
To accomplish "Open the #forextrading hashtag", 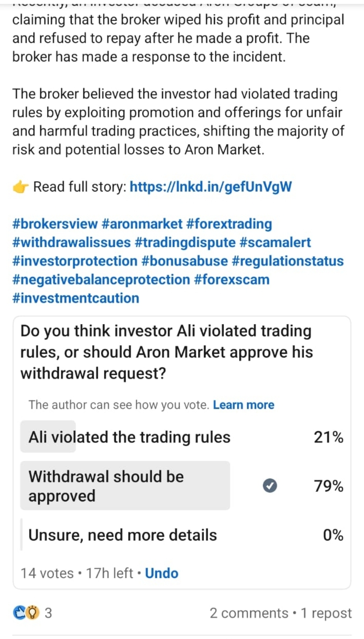I will tap(230, 224).
